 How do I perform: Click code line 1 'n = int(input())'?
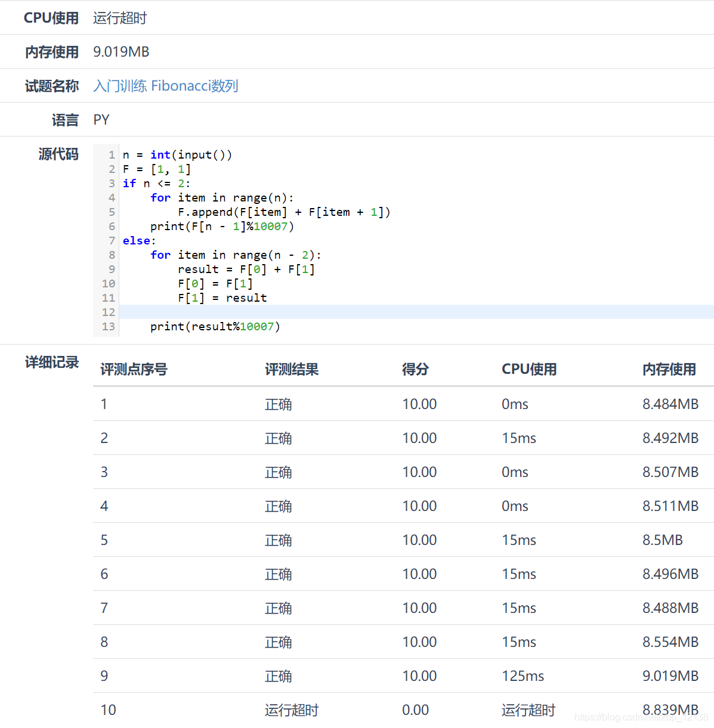coord(177,155)
